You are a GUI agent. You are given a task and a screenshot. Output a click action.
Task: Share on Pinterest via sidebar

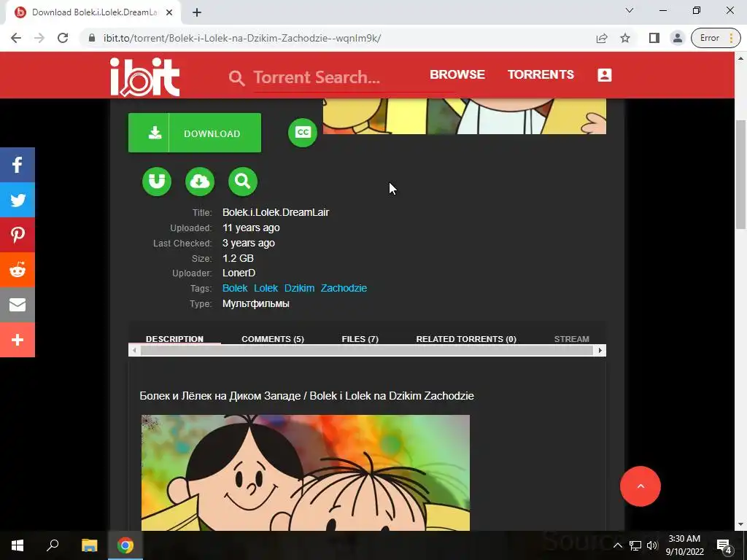tap(18, 235)
